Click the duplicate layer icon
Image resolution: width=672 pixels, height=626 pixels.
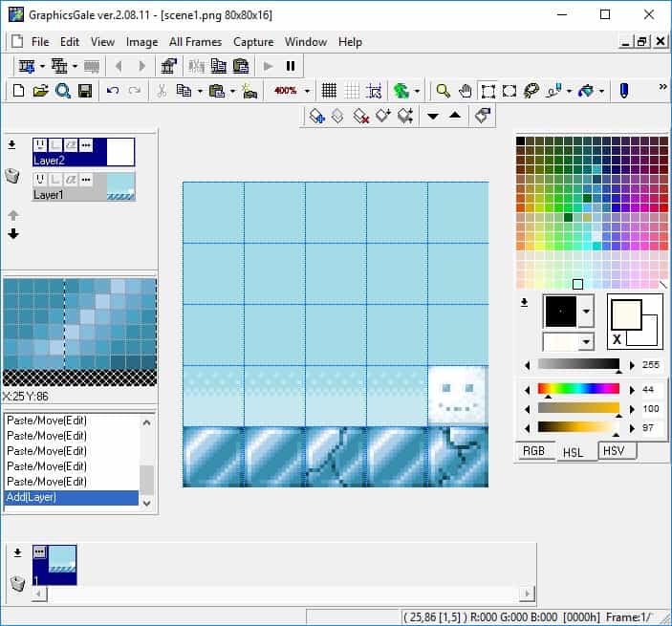337,116
